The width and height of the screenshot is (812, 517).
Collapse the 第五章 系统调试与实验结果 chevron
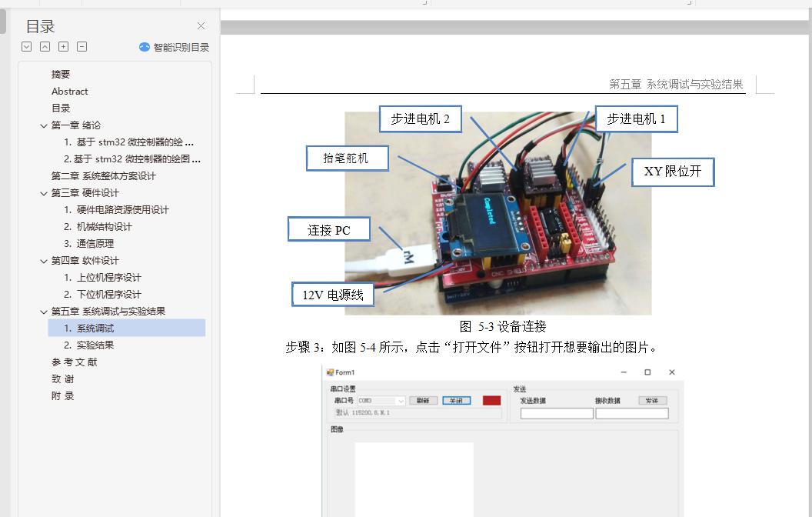pyautogui.click(x=44, y=312)
